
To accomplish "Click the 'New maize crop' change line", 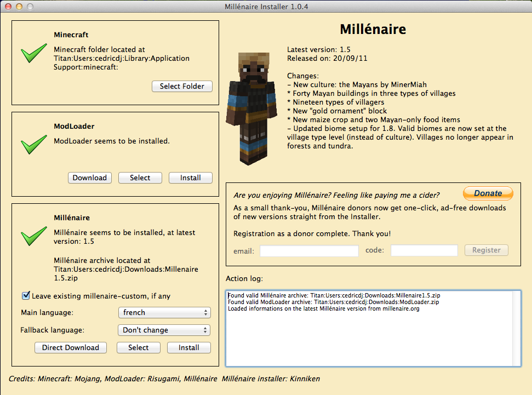I will (x=374, y=120).
